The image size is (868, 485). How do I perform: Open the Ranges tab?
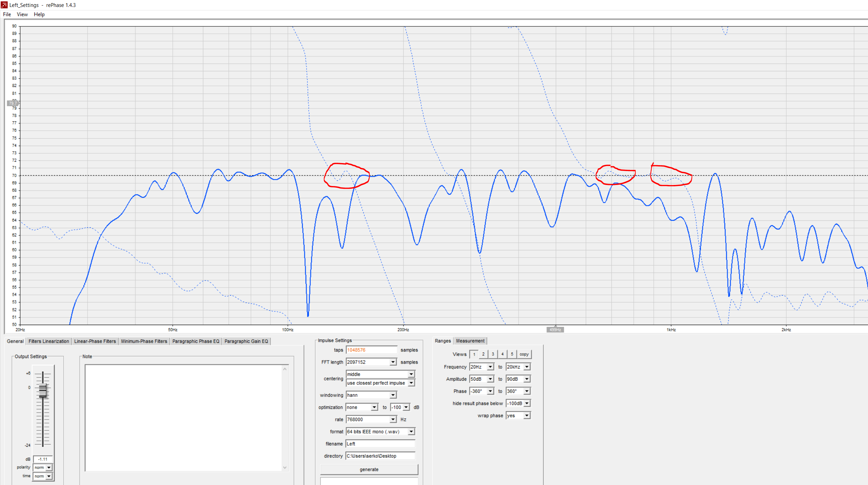[x=443, y=341]
